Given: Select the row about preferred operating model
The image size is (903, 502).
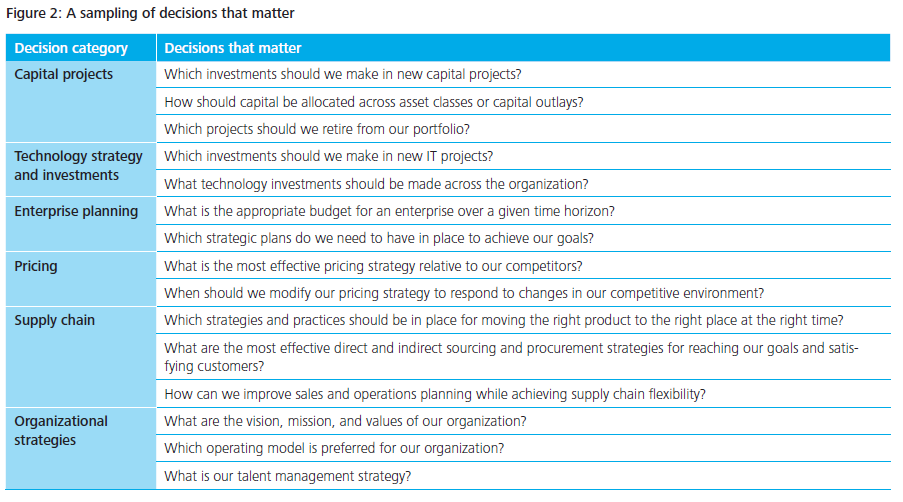Looking at the screenshot, I should coord(333,448).
